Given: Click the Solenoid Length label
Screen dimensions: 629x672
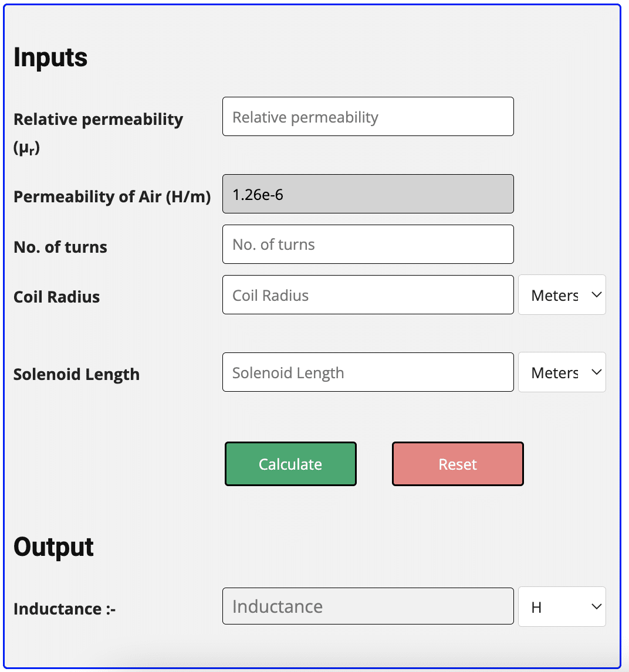Looking at the screenshot, I should point(76,374).
